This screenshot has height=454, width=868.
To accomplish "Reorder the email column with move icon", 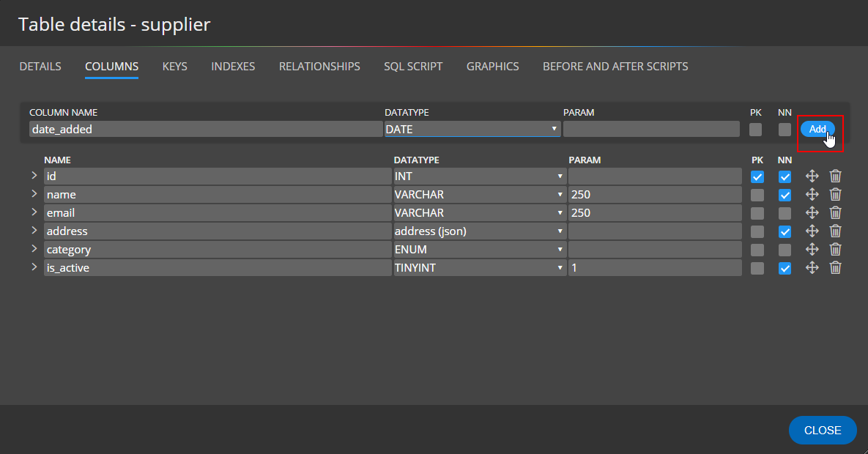I will 812,212.
